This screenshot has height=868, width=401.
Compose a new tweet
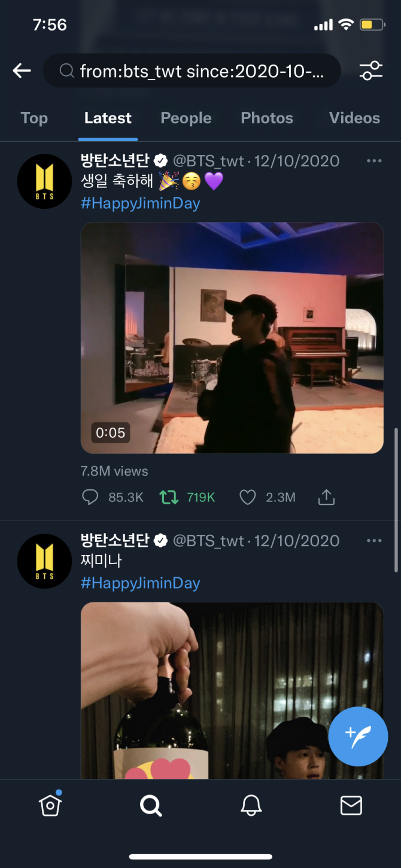(358, 736)
